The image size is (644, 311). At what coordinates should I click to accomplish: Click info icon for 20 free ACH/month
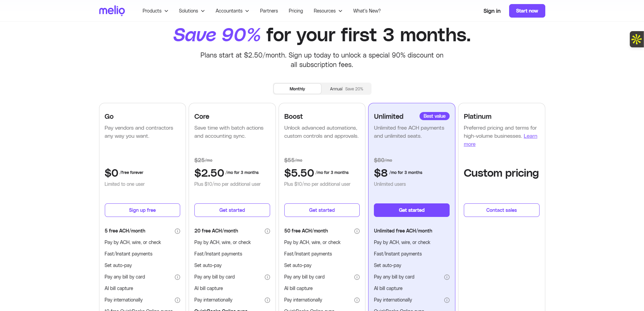tap(267, 231)
